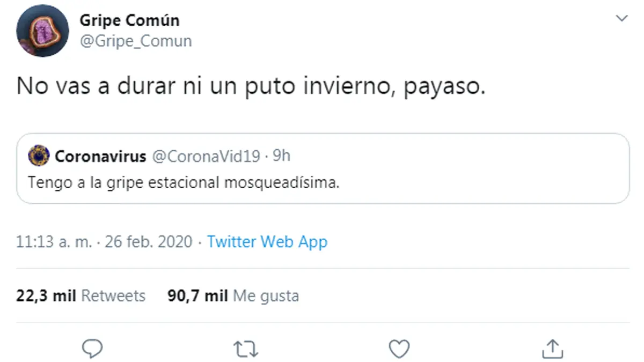The width and height of the screenshot is (644, 362).
Task: Click the '26 feb. 2020' date text
Action: coord(149,242)
